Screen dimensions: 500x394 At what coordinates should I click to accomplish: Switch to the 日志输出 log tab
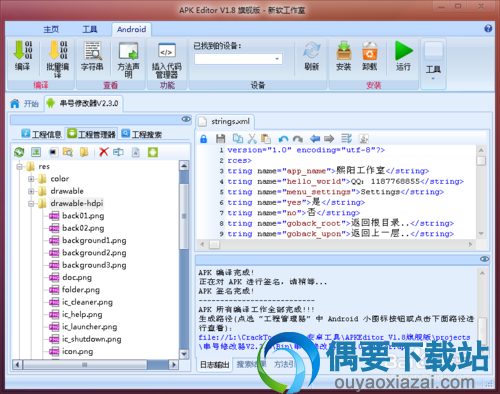click(215, 365)
